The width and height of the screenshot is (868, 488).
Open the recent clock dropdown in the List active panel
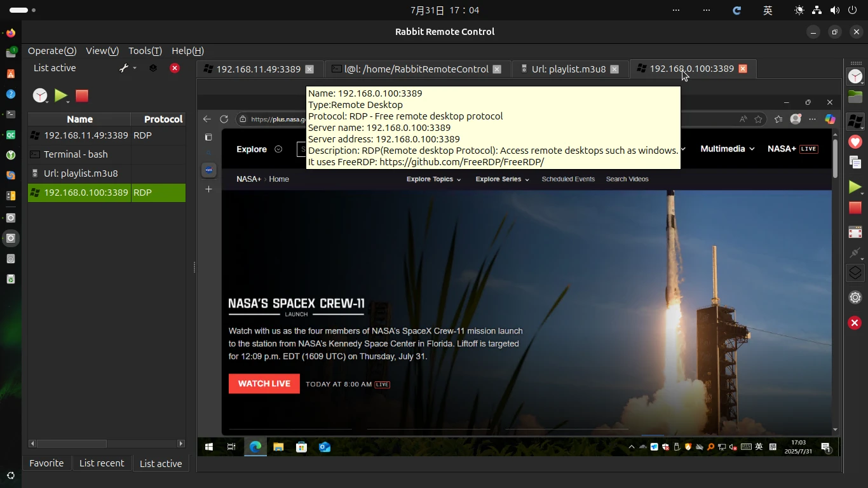tap(41, 96)
